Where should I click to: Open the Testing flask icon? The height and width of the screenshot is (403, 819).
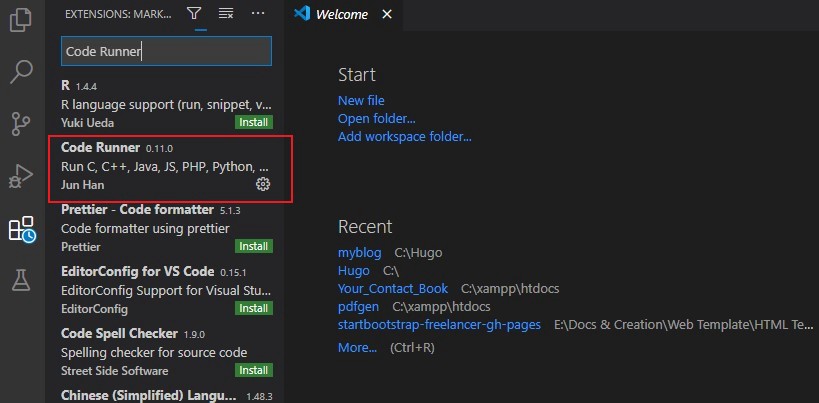click(x=21, y=280)
